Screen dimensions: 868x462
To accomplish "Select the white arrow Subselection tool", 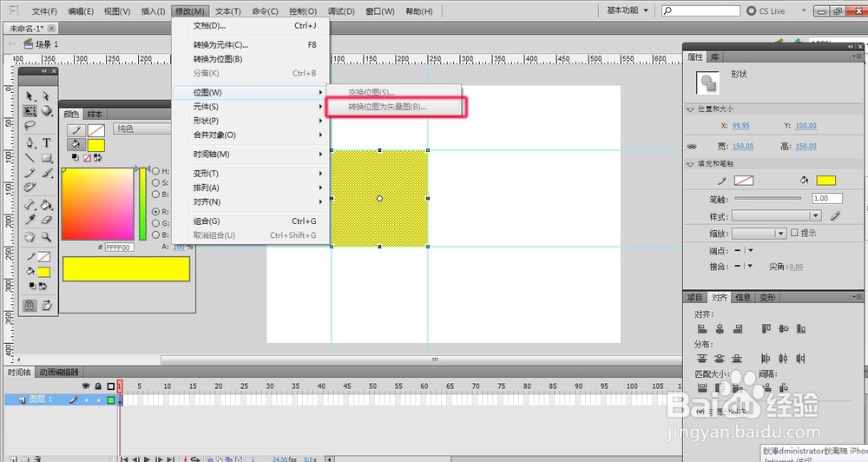I will 47,96.
